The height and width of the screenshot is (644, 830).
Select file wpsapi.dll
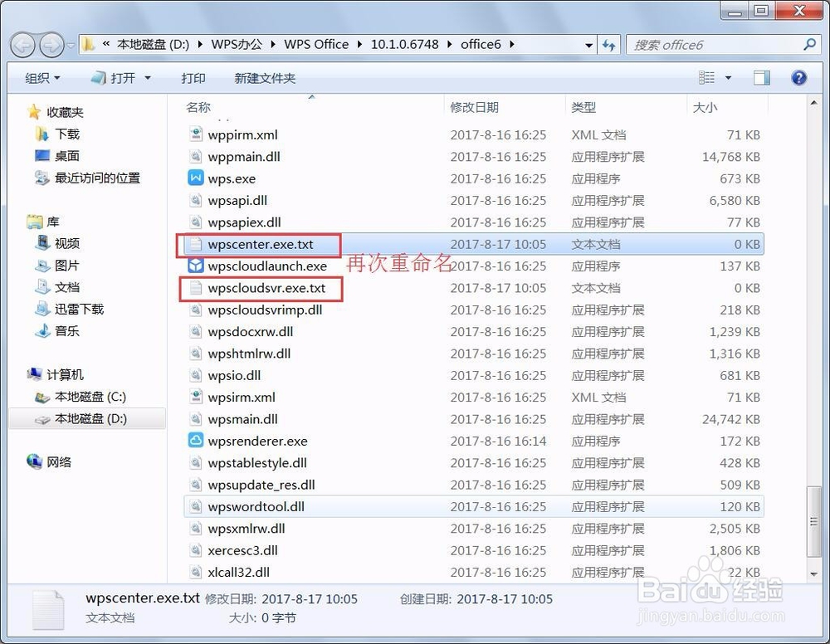pyautogui.click(x=474, y=201)
